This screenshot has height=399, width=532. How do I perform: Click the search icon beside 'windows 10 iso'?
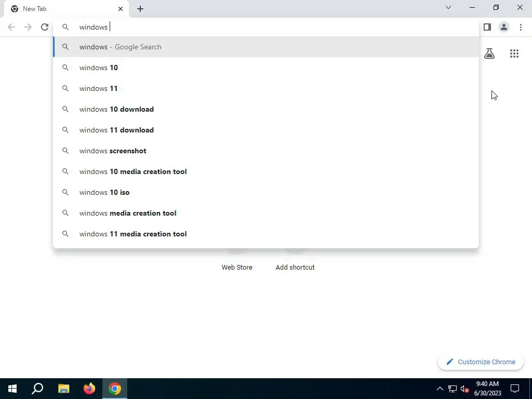[x=65, y=192]
